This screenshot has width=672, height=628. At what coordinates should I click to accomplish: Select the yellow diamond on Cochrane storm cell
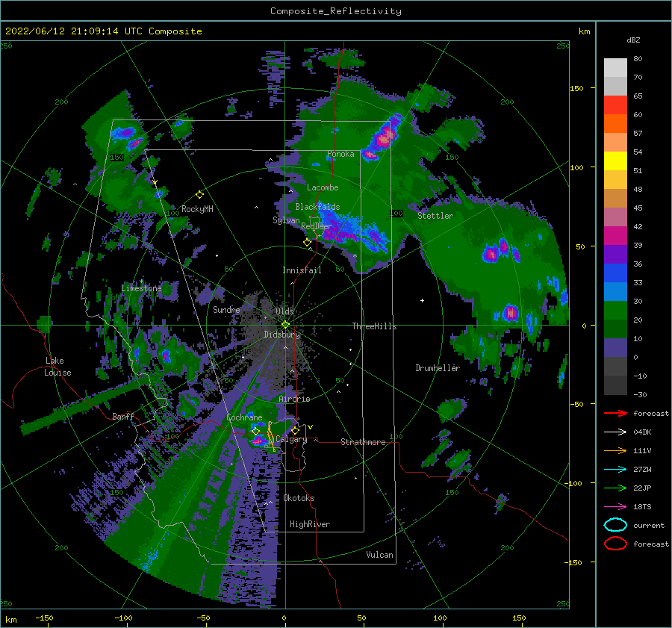coord(256,431)
